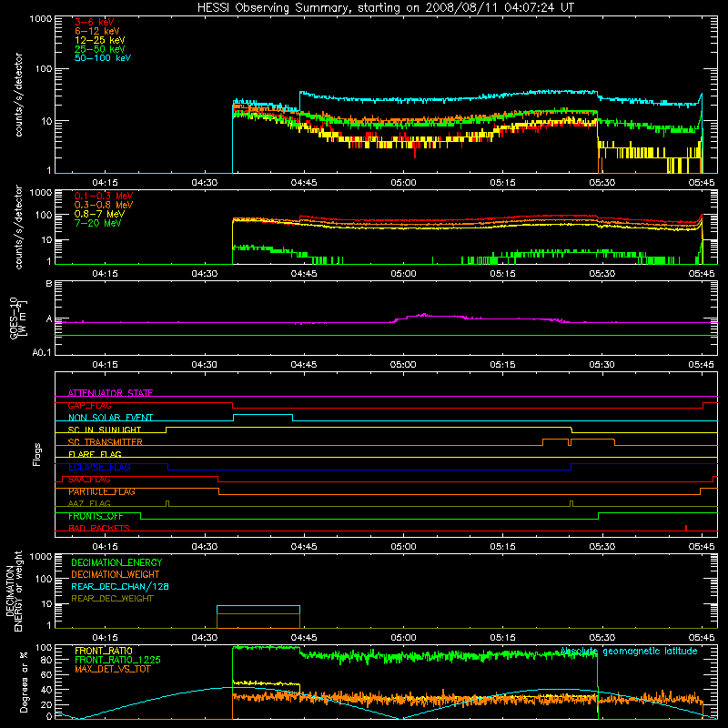The image size is (728, 728).
Task: Select the 3-6 keV legend label
Action: 95,22
